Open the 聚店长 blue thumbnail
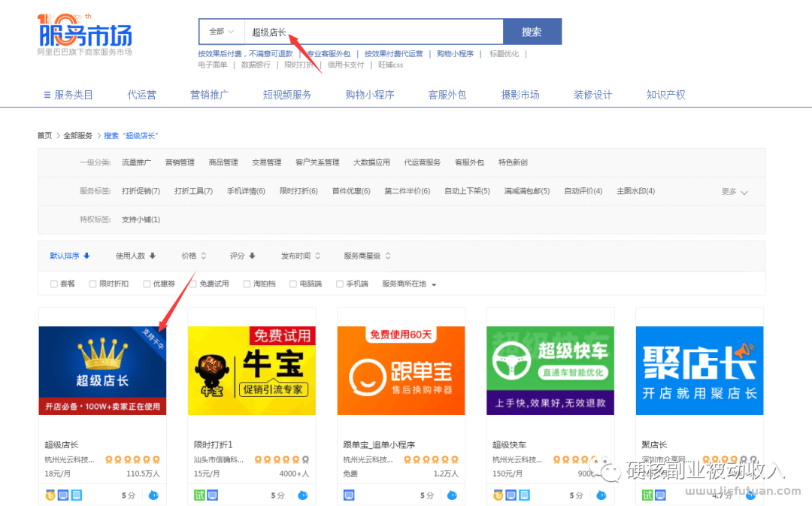The image size is (812, 506). [x=700, y=371]
